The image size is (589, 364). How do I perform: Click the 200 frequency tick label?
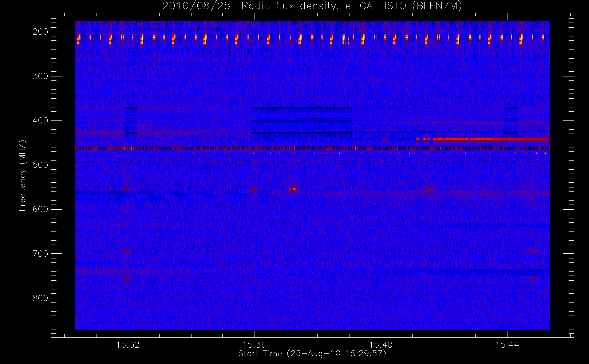tap(40, 32)
